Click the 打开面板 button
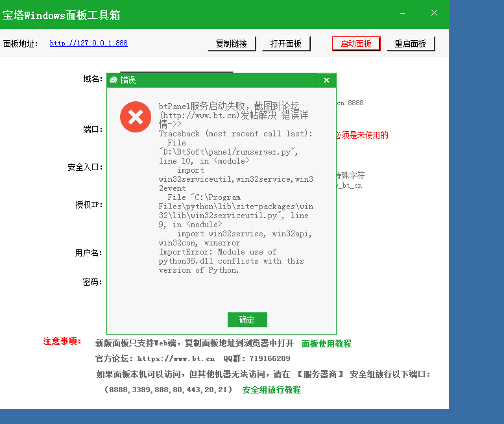The width and height of the screenshot is (504, 424). pos(286,44)
